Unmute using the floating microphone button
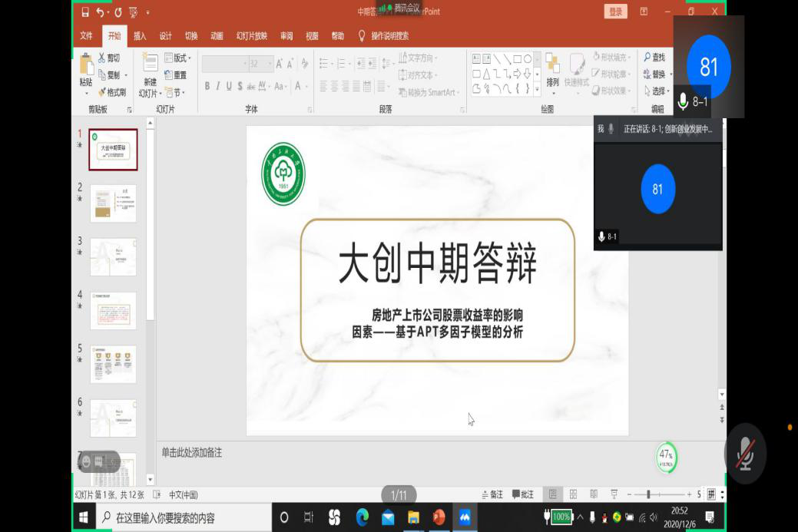Screen dimensions: 798x532 point(744,454)
